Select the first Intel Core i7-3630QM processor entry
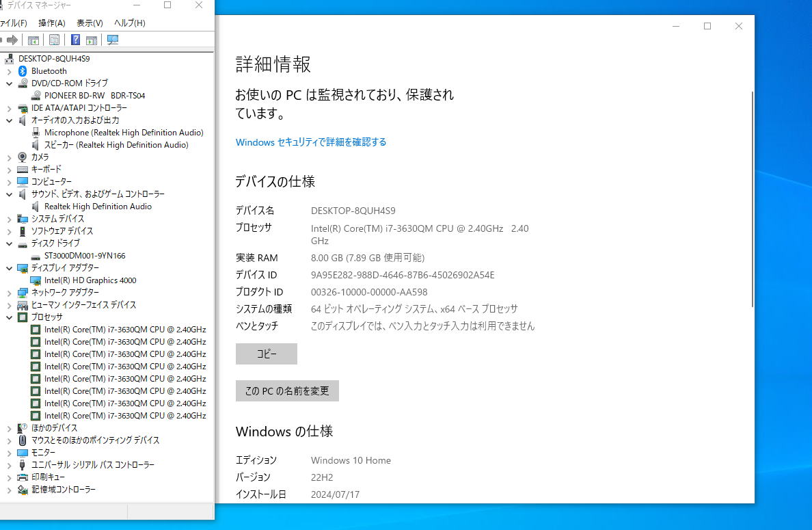The width and height of the screenshot is (812, 530). pyautogui.click(x=125, y=330)
